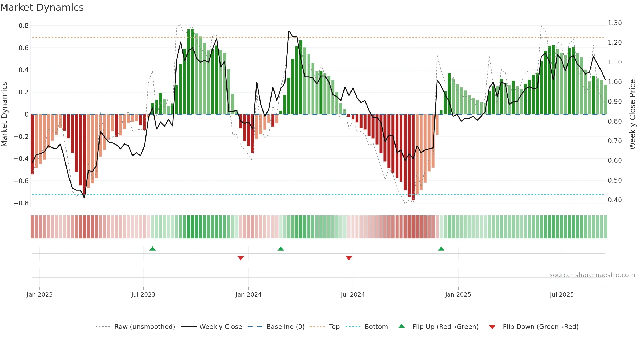Click the green Flip Up legend triangle icon
644x362 pixels.
(402, 326)
